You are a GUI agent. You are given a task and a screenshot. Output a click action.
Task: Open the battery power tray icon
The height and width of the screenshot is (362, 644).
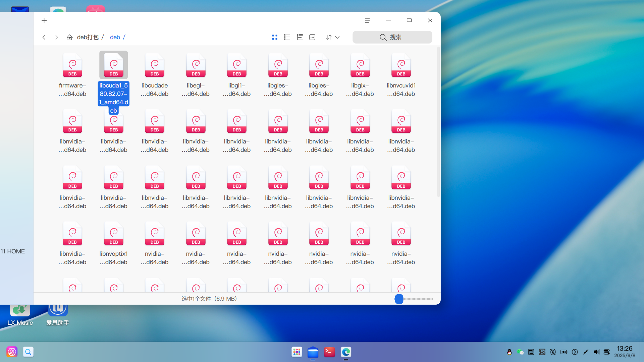click(x=564, y=352)
